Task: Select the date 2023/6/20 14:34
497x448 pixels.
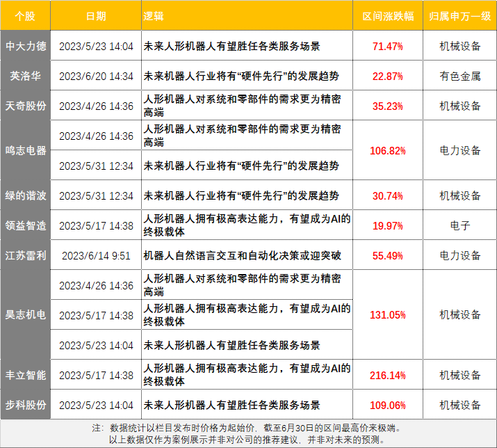Action: pyautogui.click(x=96, y=76)
